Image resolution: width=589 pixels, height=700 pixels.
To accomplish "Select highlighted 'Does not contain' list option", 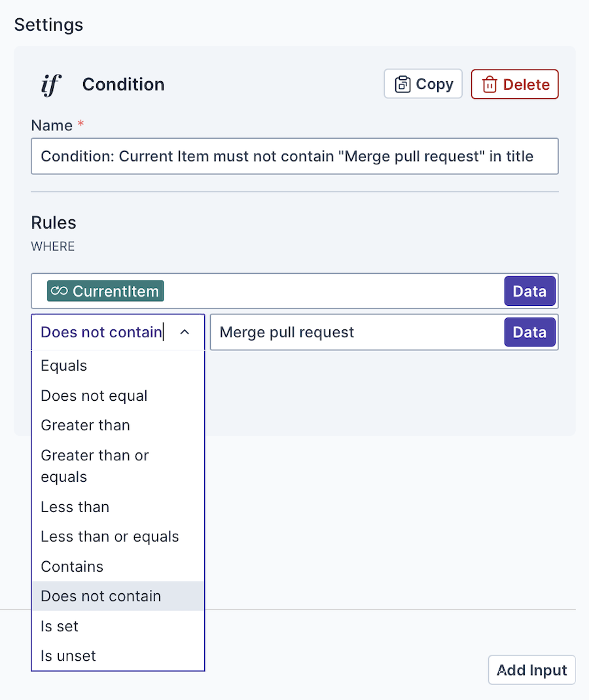I will click(101, 596).
